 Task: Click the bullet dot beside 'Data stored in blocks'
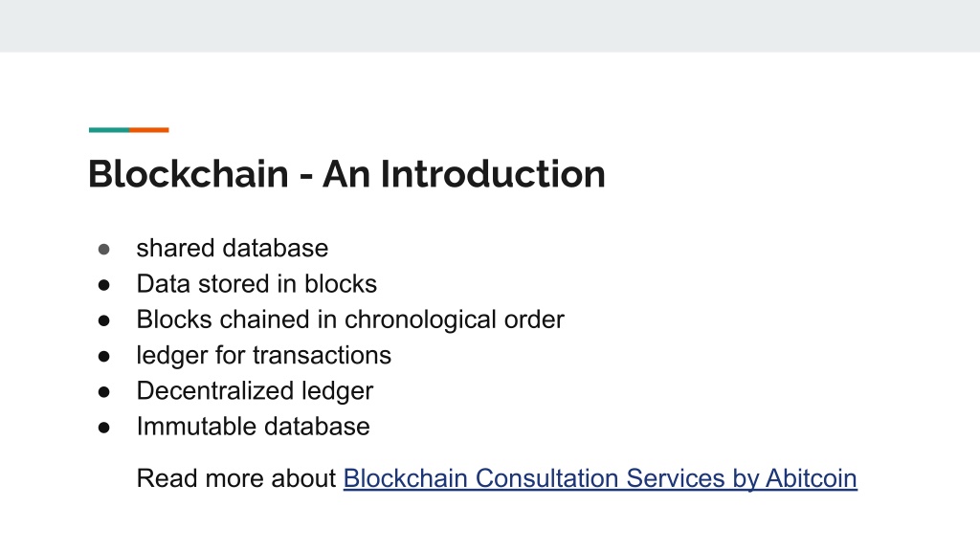pos(103,285)
